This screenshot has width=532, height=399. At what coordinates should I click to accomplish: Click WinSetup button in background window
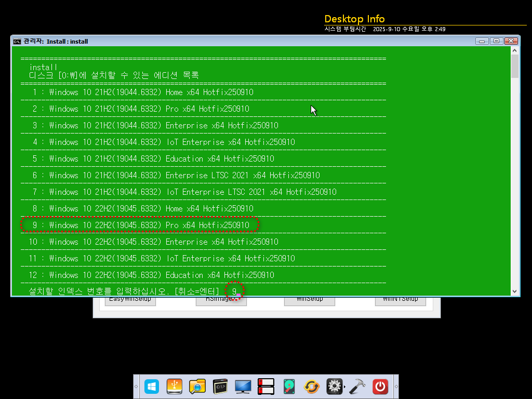pos(310,301)
